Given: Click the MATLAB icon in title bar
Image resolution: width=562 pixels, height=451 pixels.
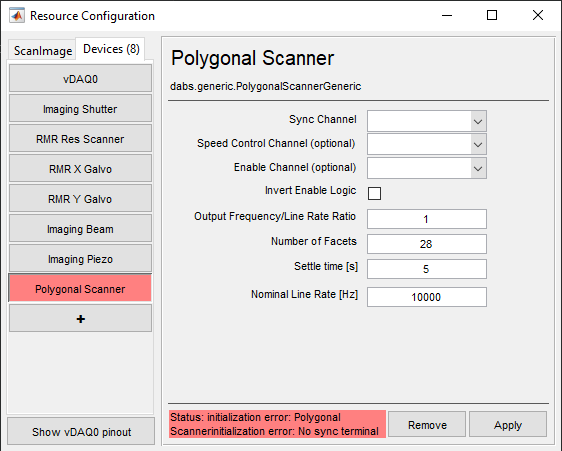Looking at the screenshot, I should pos(17,15).
